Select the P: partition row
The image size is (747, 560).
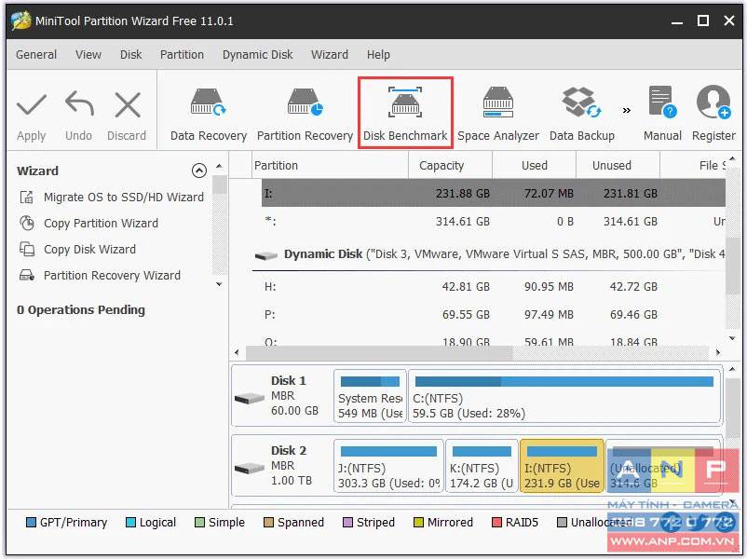[493, 315]
